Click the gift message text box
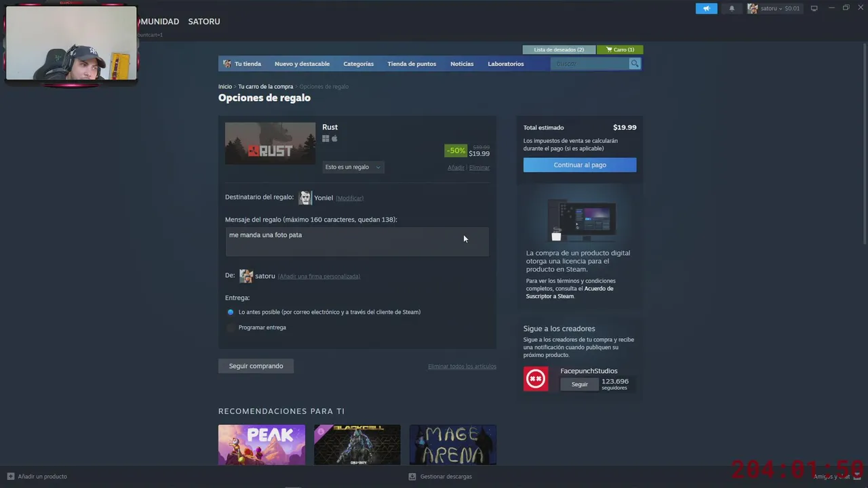Image resolution: width=868 pixels, height=488 pixels. click(357, 242)
